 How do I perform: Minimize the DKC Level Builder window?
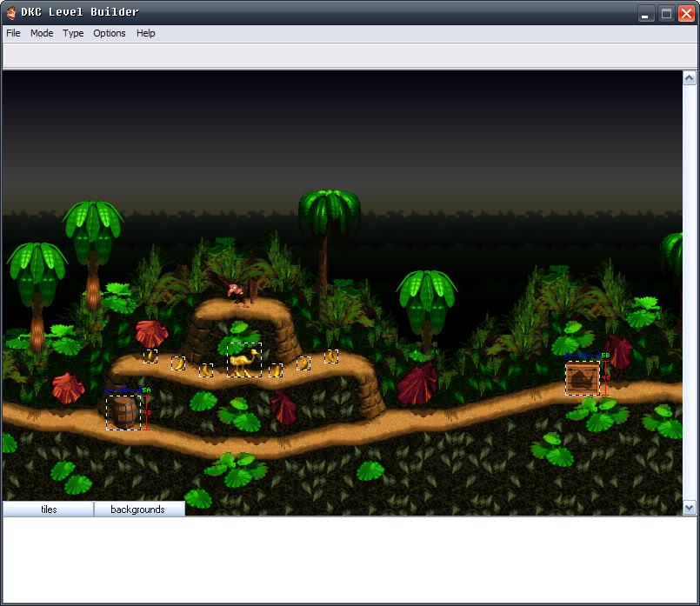(x=646, y=13)
